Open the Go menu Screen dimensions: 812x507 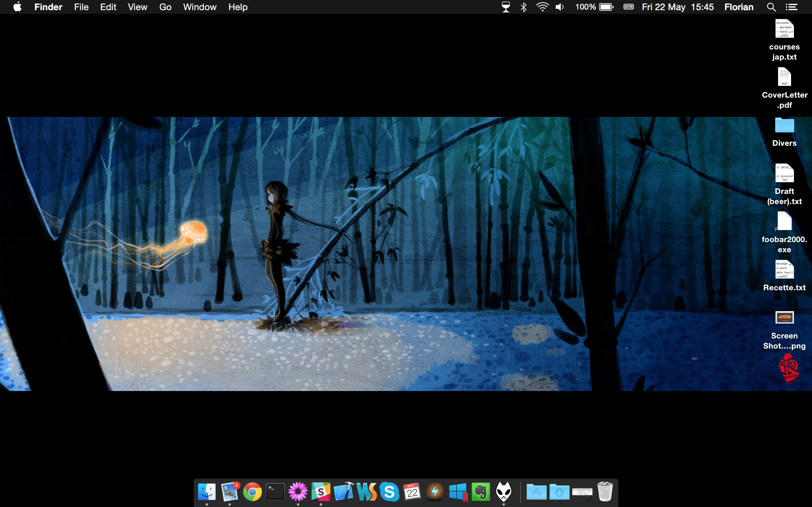pyautogui.click(x=165, y=7)
